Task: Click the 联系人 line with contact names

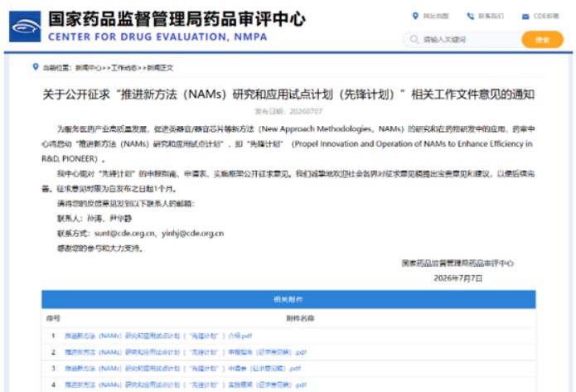Action: coord(94,219)
